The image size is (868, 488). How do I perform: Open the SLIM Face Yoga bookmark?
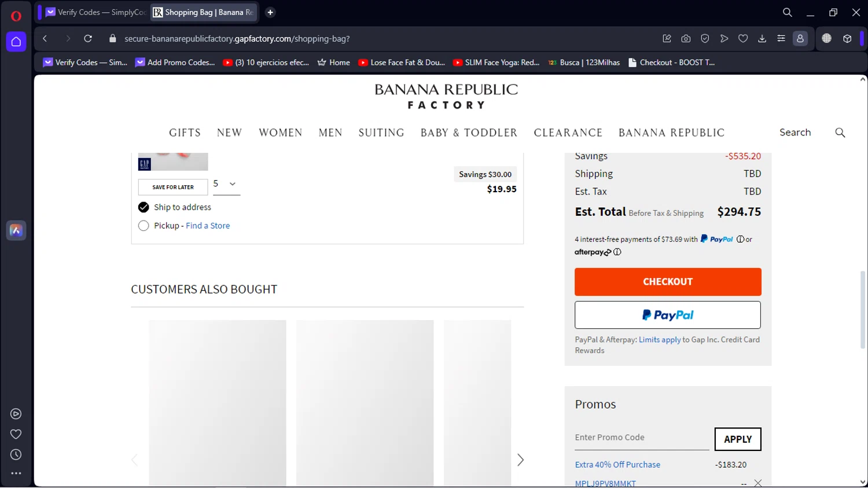(496, 63)
